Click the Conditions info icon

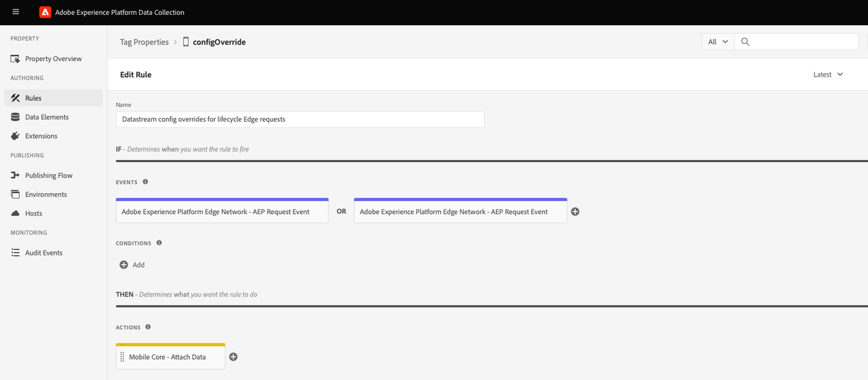point(159,242)
